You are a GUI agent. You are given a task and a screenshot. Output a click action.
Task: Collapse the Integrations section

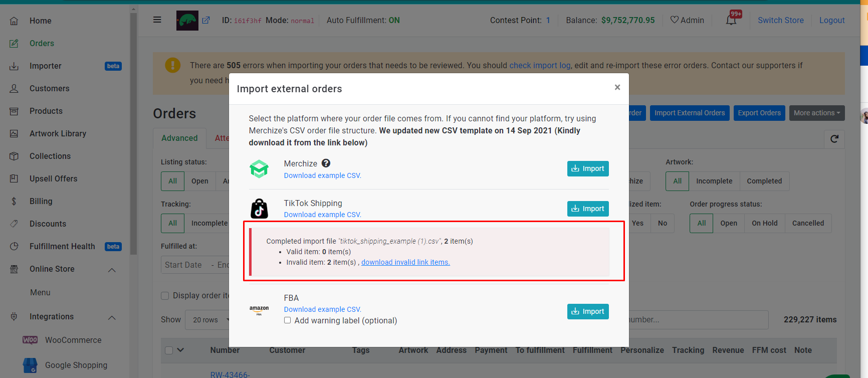coord(112,318)
